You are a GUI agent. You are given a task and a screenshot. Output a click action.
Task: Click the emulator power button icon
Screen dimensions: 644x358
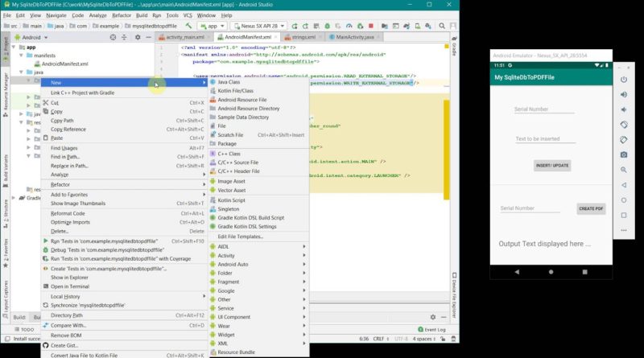tap(624, 79)
